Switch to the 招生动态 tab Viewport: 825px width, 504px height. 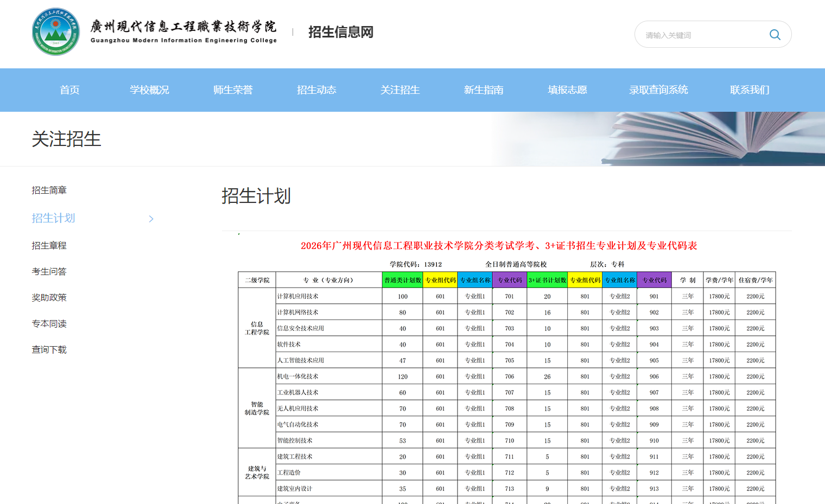click(316, 90)
